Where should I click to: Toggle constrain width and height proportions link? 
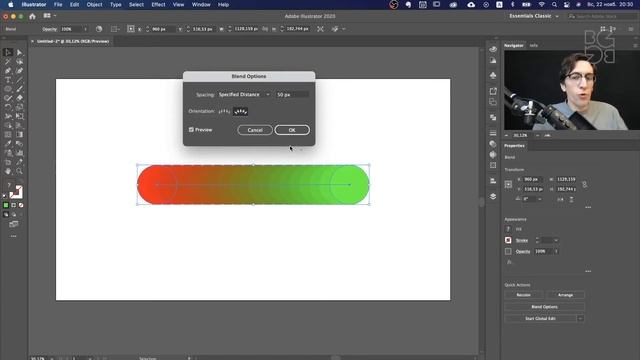tap(585, 184)
